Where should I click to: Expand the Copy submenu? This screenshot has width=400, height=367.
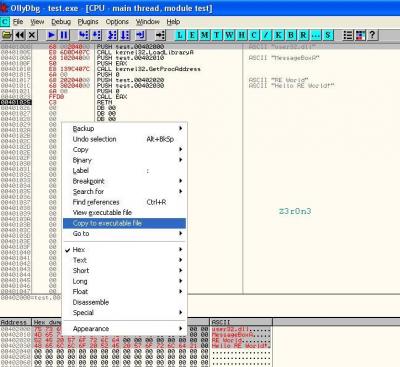(x=124, y=149)
